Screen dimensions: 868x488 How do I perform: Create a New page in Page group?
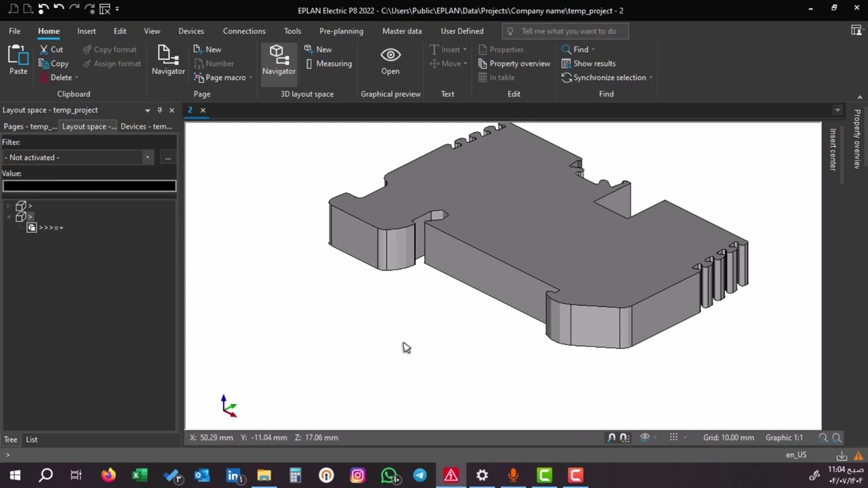coord(208,49)
